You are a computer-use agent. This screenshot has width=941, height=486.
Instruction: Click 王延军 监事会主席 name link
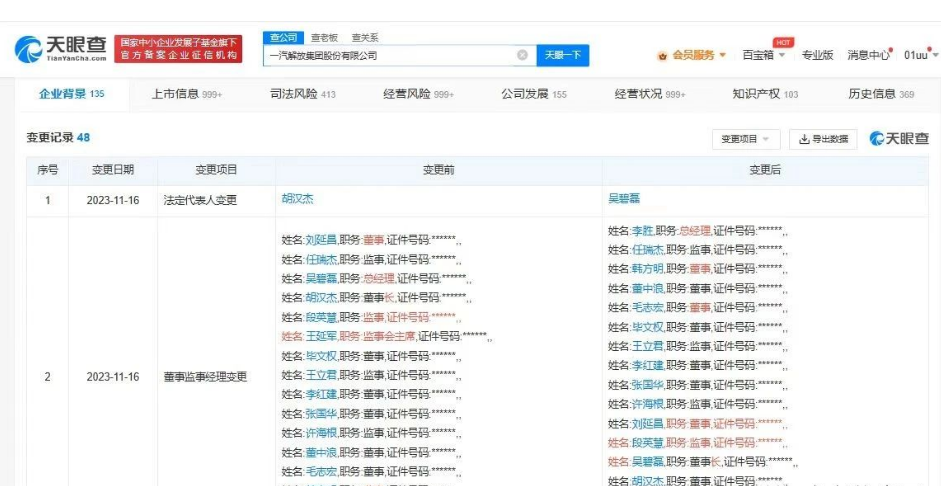pyautogui.click(x=320, y=336)
